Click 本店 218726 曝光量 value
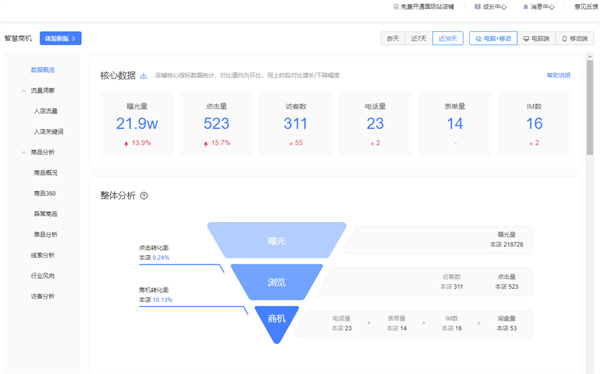Image resolution: width=600 pixels, height=374 pixels. pos(507,245)
